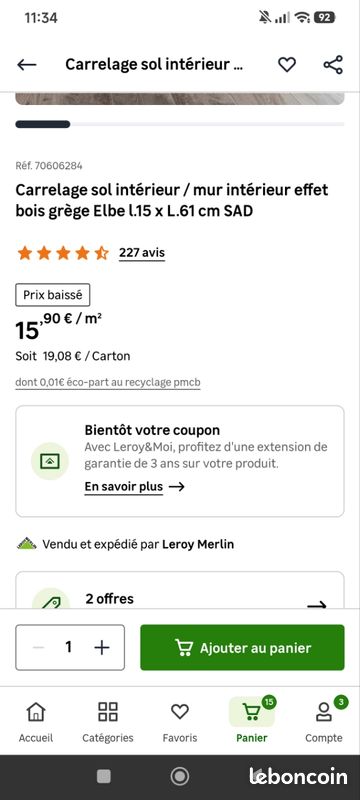Go to Accueil home tab
This screenshot has height=800, width=360.
(x=36, y=722)
